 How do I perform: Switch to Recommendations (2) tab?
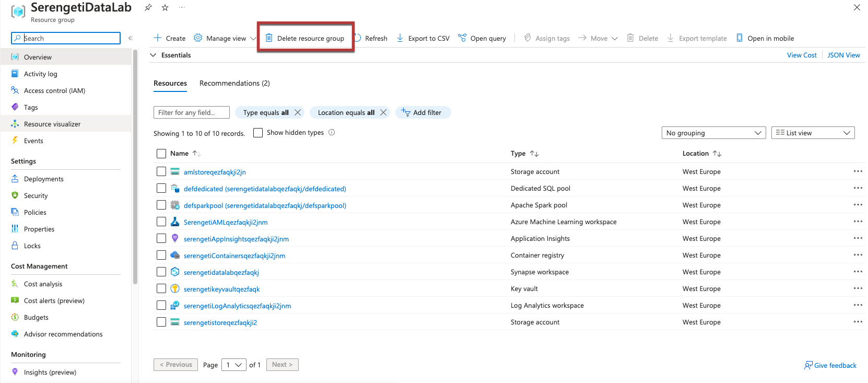[234, 83]
